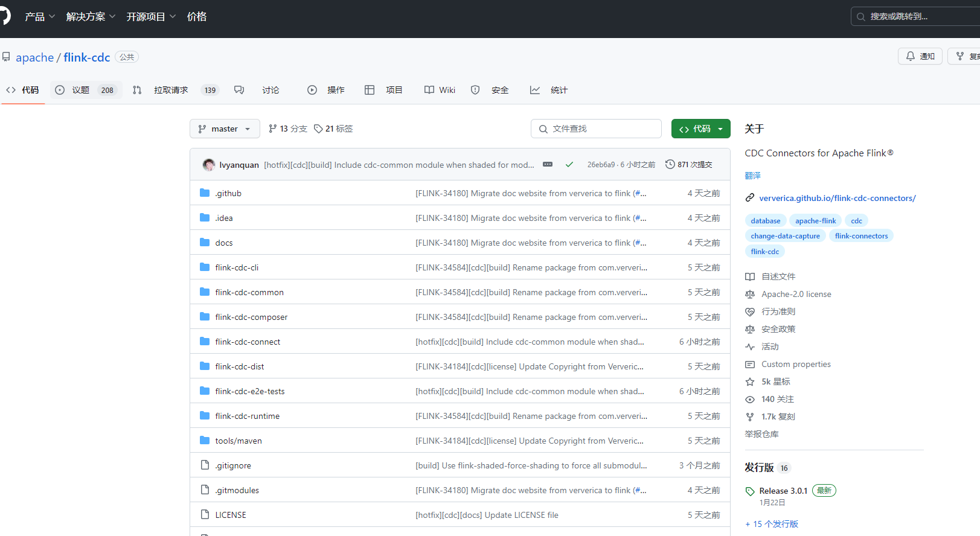
Task: Open the 安全 tab
Action: tap(490, 90)
